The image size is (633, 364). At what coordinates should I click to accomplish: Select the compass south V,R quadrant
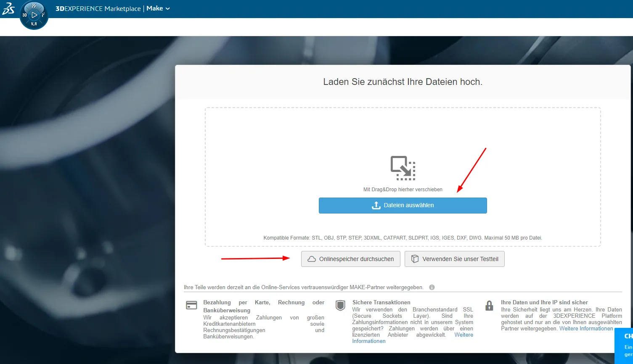(34, 24)
